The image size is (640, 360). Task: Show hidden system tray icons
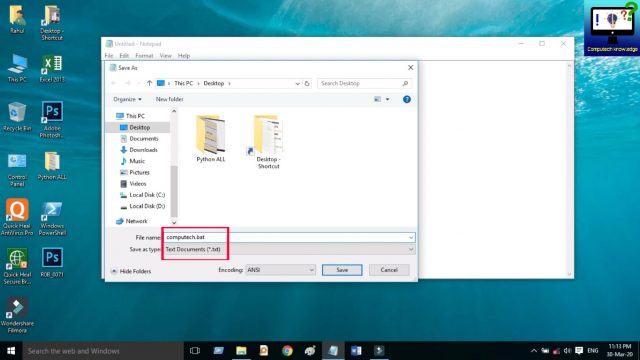[x=533, y=351]
